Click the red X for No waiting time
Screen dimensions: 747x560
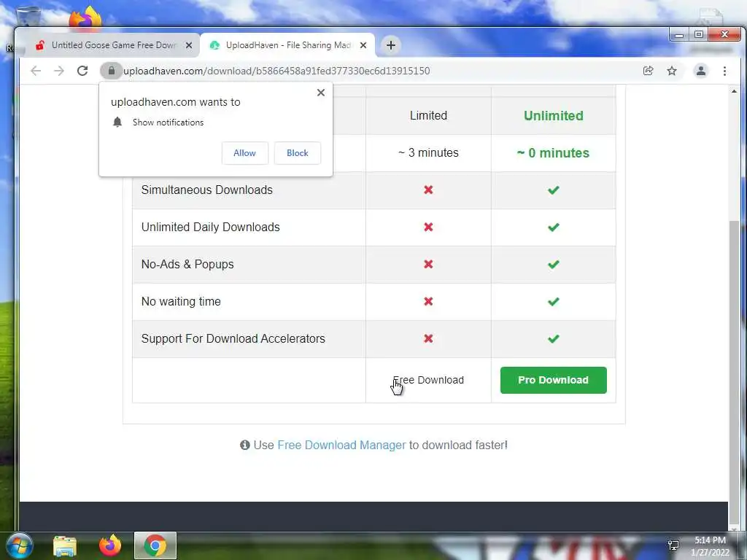(x=428, y=301)
